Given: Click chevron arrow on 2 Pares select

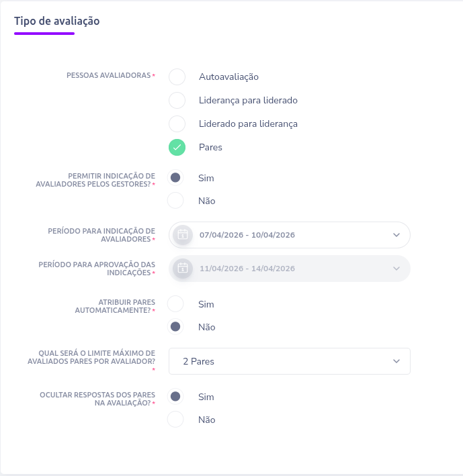Looking at the screenshot, I should tap(396, 361).
